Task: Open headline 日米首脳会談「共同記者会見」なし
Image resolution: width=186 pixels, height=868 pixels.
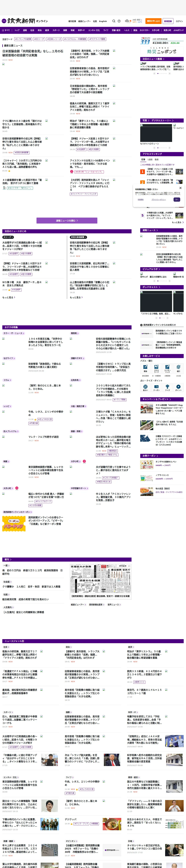Action: (33, 53)
